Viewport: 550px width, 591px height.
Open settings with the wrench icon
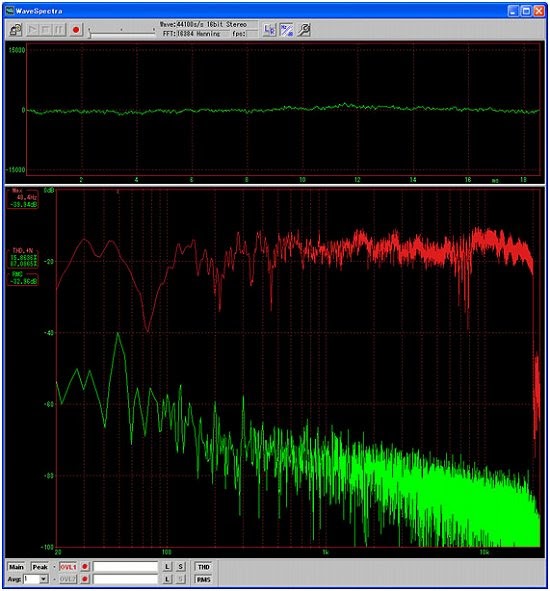coord(303,29)
